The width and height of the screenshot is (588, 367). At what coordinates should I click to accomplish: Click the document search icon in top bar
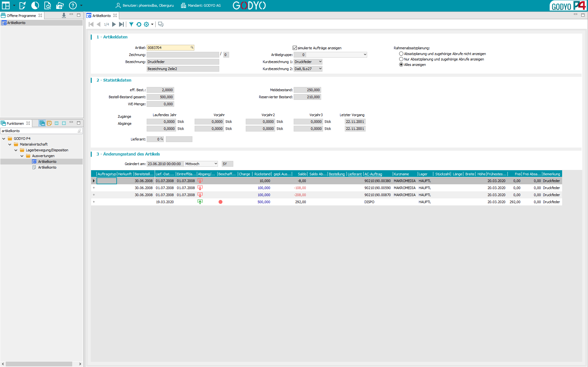48,5
